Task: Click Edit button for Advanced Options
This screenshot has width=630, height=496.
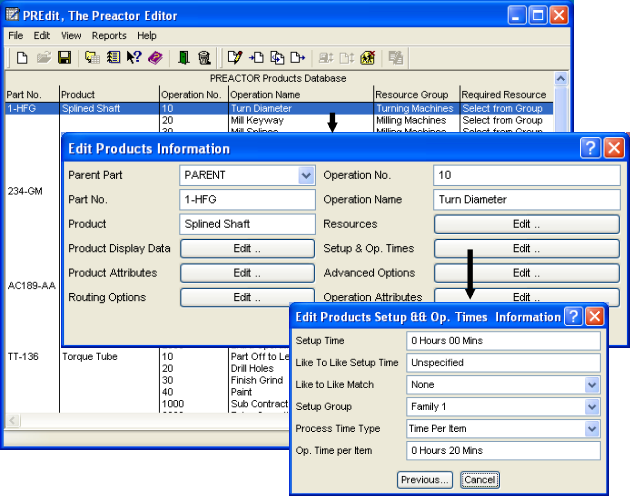Action: pos(527,273)
